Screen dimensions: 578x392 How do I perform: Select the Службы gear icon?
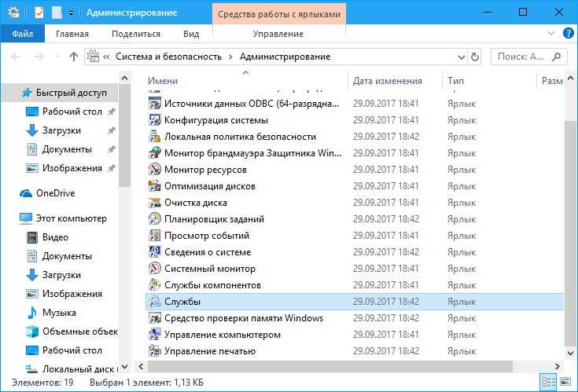pyautogui.click(x=154, y=302)
